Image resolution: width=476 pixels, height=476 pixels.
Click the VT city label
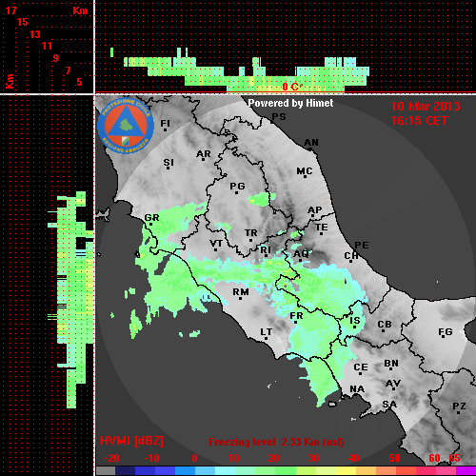click(x=216, y=244)
